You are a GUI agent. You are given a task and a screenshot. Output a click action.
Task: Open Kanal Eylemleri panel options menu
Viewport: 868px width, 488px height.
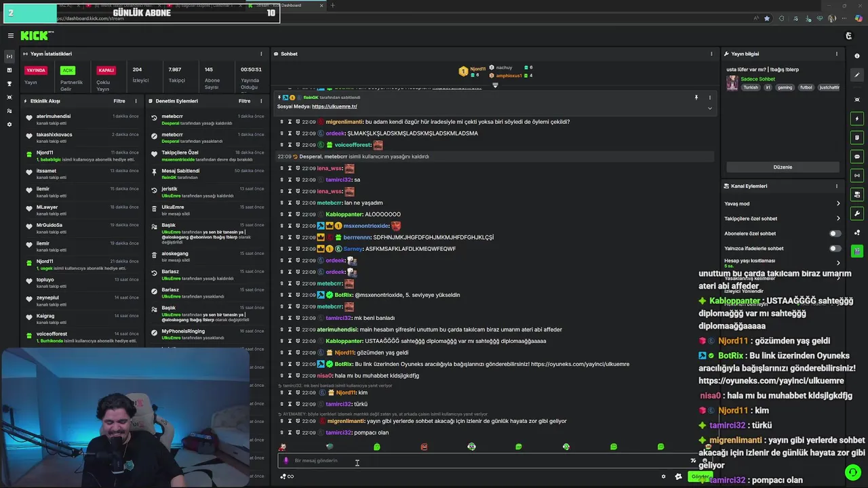pyautogui.click(x=837, y=186)
